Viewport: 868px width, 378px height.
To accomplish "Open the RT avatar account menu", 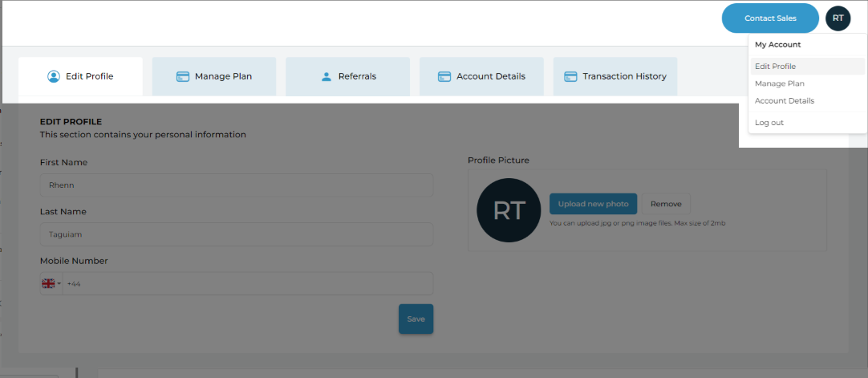I will 838,18.
